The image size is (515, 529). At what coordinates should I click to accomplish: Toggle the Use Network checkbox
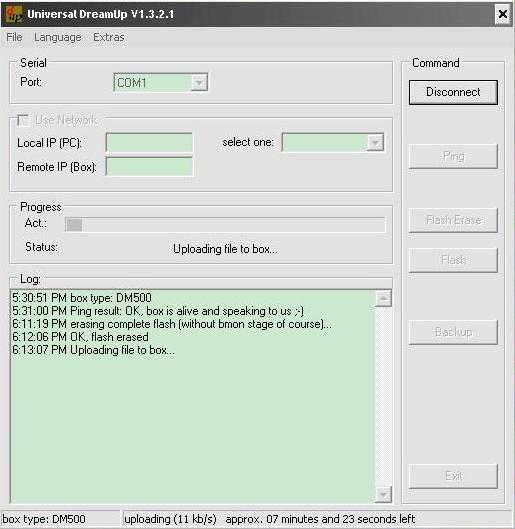[23, 120]
